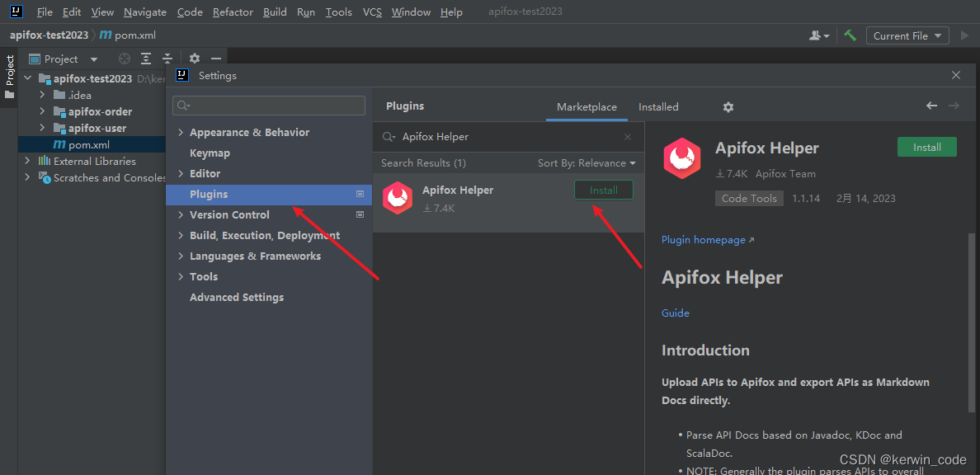The image size is (980, 475).
Task: Click the IntelliJ IDEA logo icon
Action: (x=16, y=12)
